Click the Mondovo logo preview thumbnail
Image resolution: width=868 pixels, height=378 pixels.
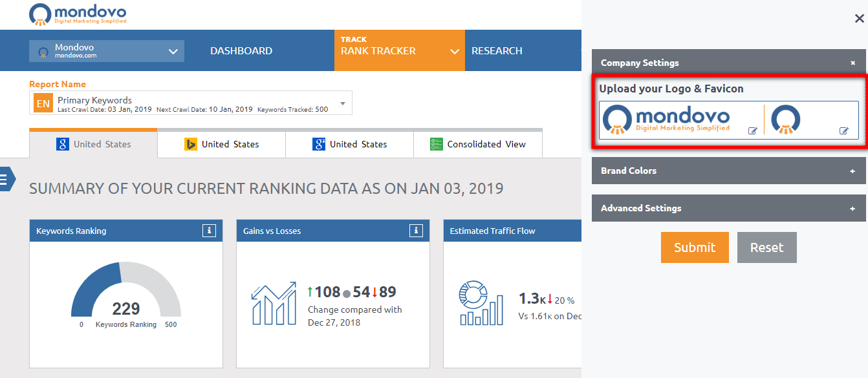[666, 120]
